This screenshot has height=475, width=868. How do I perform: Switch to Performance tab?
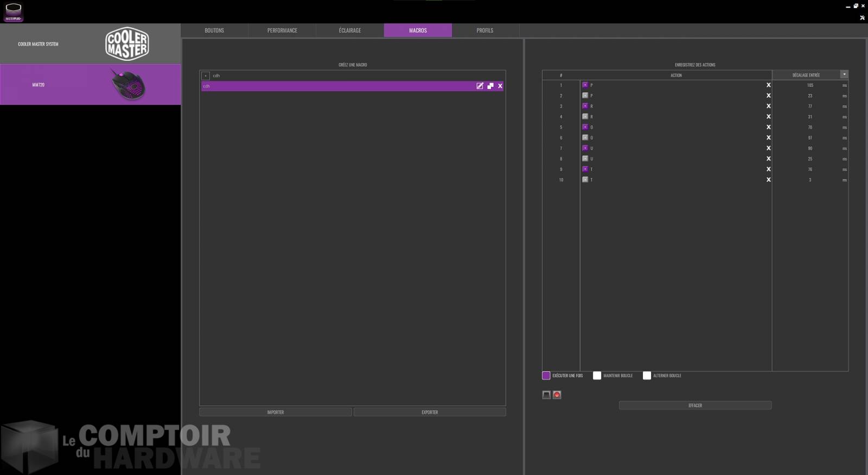(x=282, y=30)
